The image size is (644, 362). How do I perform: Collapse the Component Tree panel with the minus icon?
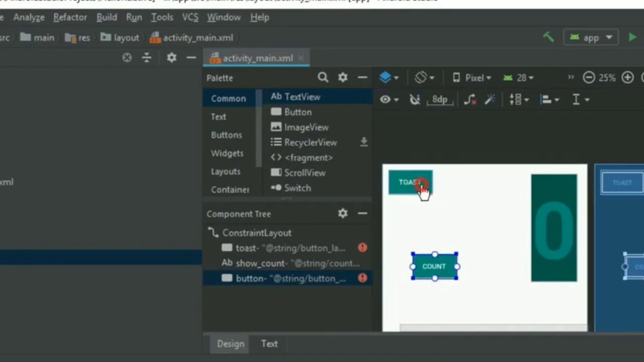[x=362, y=213]
